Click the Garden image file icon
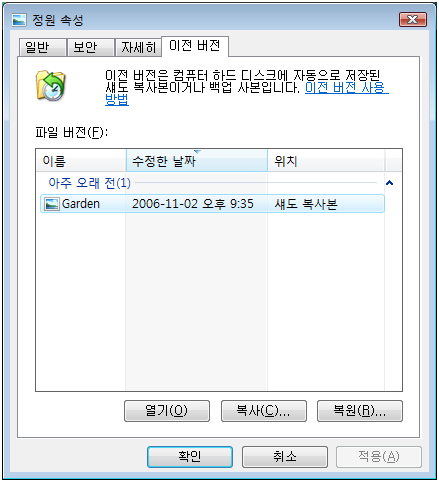The width and height of the screenshot is (439, 482). pyautogui.click(x=52, y=204)
